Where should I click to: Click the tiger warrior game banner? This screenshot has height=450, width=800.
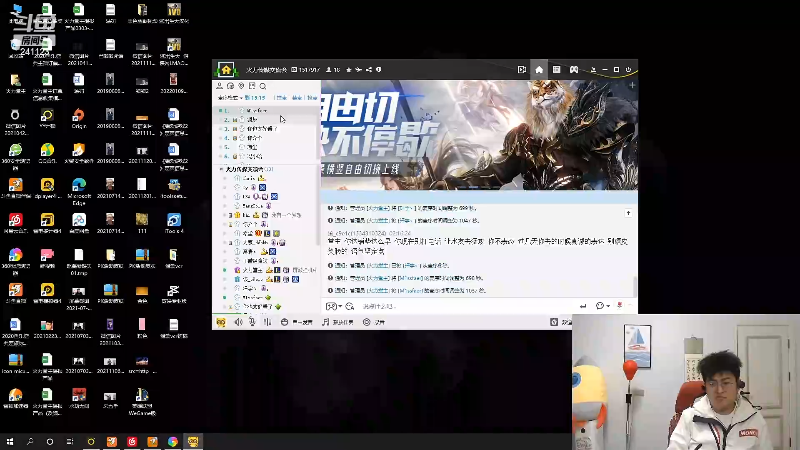[x=479, y=135]
